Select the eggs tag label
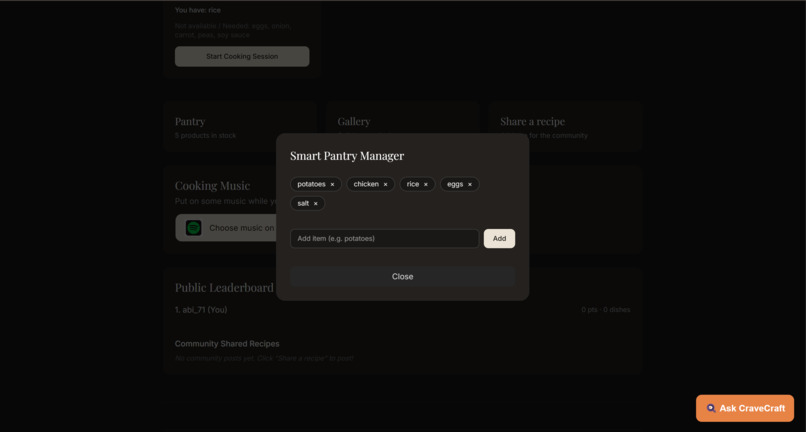Image resolution: width=806 pixels, height=432 pixels. (455, 184)
